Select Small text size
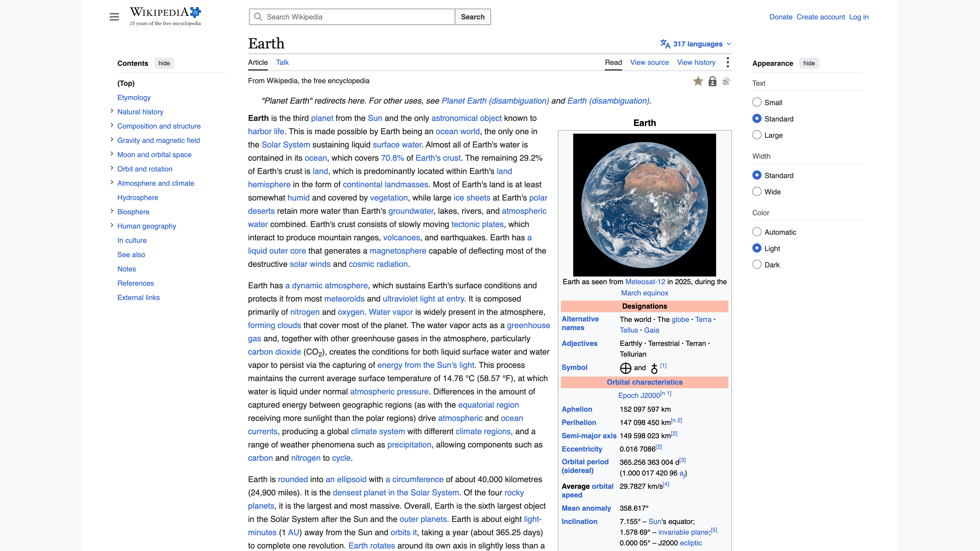Image resolution: width=980 pixels, height=551 pixels. pos(757,102)
